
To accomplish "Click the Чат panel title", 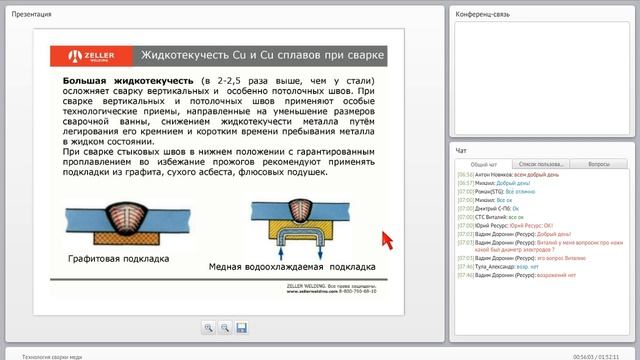I will (x=461, y=151).
